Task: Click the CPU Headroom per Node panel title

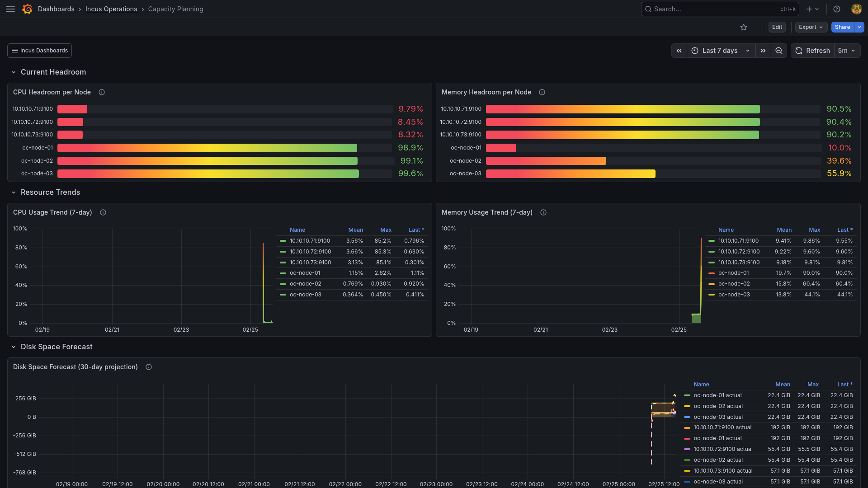Action: (x=52, y=92)
